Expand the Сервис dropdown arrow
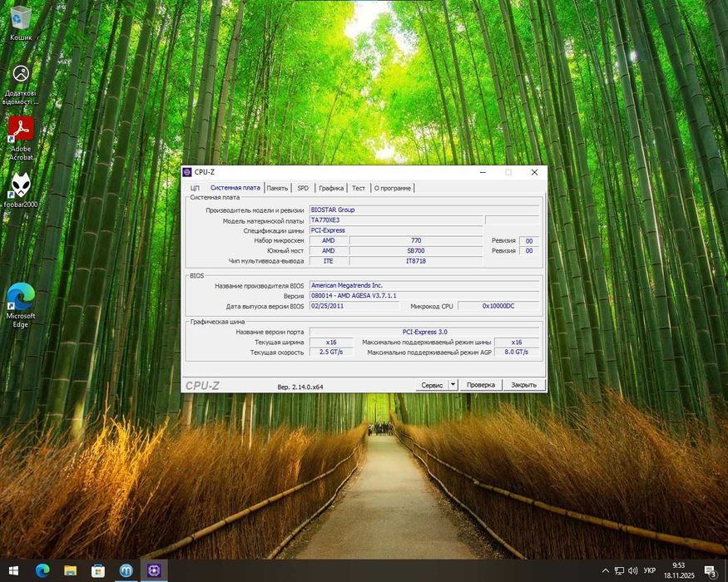728x582 pixels. pos(453,385)
